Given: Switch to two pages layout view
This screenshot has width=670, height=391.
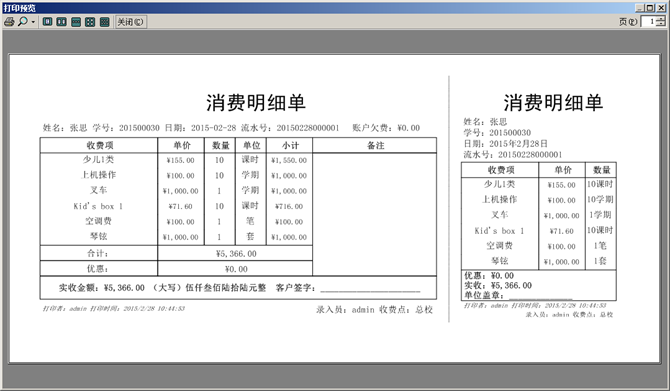Looking at the screenshot, I should (x=62, y=21).
